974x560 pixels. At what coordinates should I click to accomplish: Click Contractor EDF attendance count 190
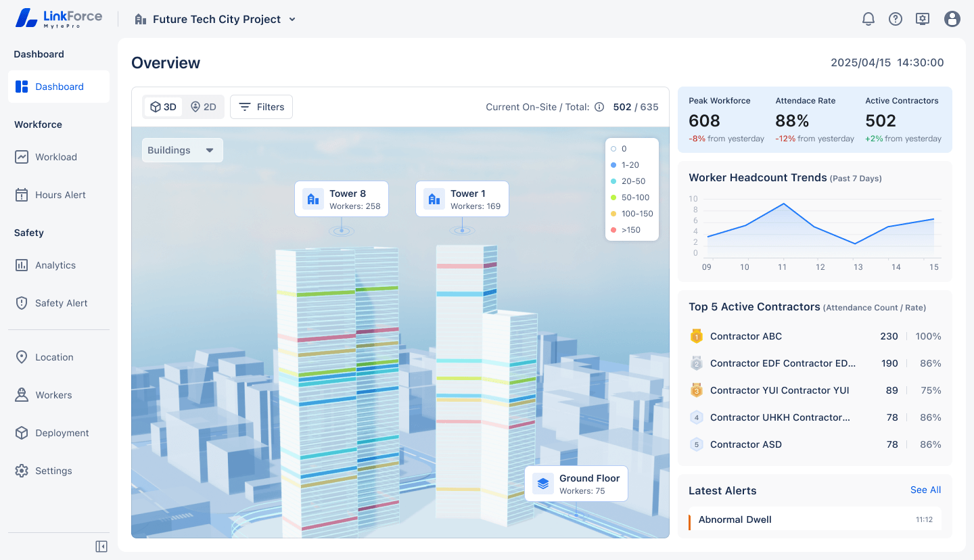pos(889,363)
